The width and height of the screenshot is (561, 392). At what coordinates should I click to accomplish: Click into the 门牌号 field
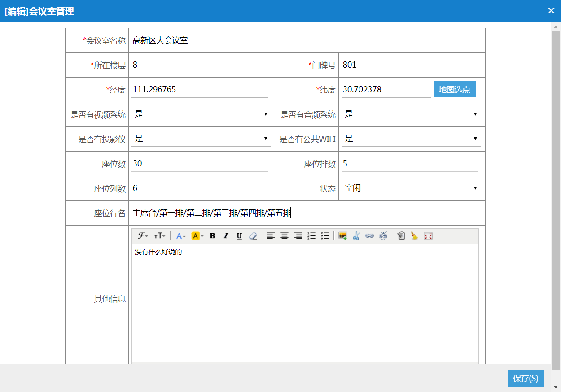409,65
